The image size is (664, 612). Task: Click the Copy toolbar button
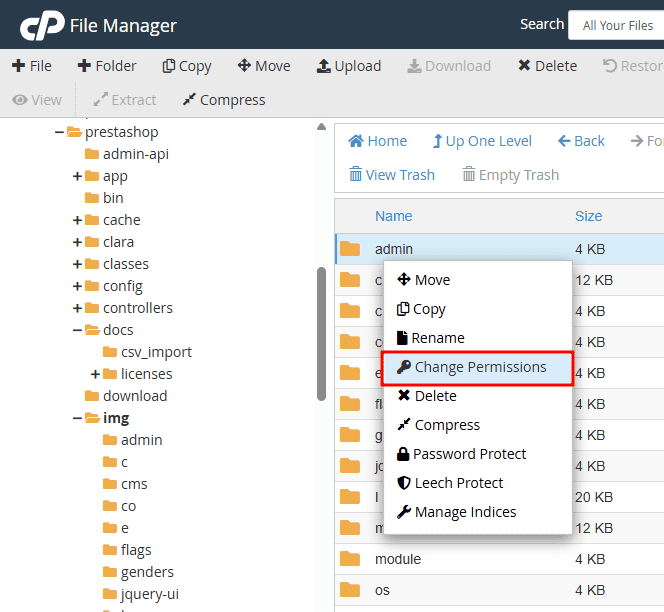187,66
